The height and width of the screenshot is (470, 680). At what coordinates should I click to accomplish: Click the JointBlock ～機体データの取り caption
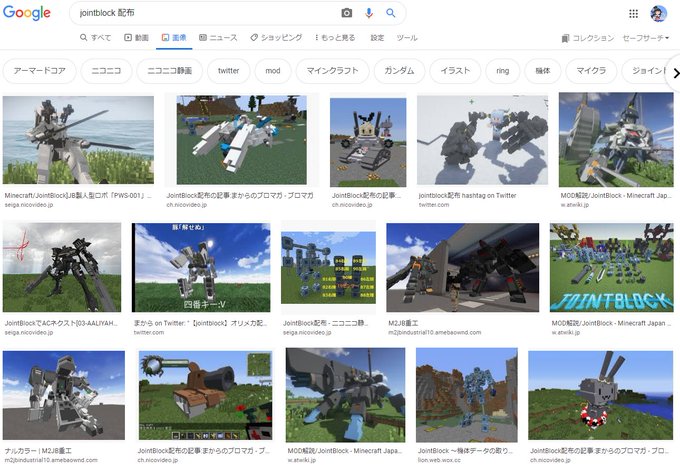pyautogui.click(x=465, y=451)
